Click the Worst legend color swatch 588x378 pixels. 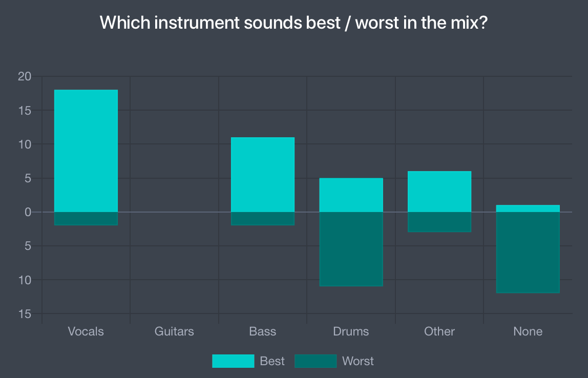point(316,361)
